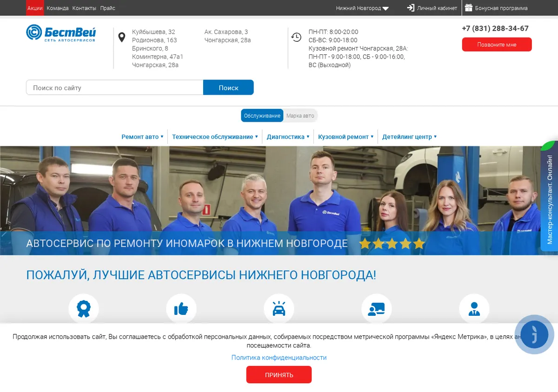Image resolution: width=558 pixels, height=392 pixels.
Task: Expand the Ремонт авто menu
Action: (142, 137)
